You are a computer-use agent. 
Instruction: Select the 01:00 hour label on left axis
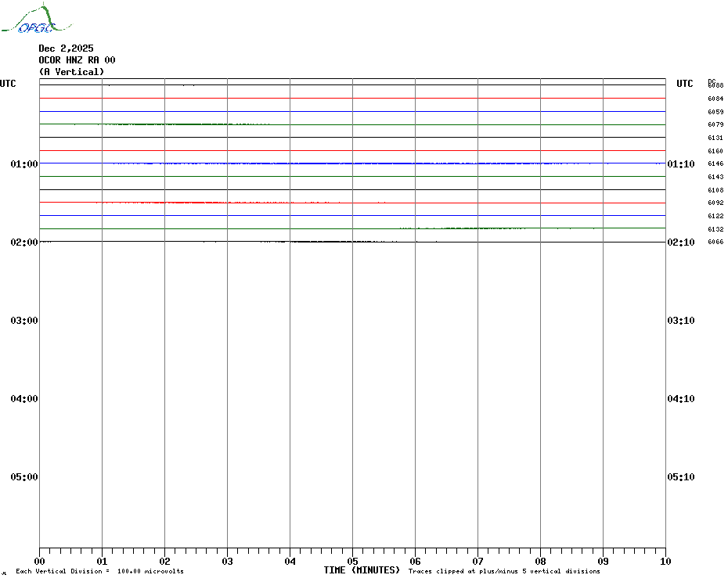24,164
